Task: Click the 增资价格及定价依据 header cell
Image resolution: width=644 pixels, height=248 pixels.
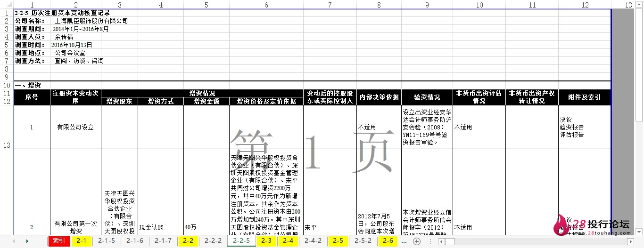Action: click(266, 101)
